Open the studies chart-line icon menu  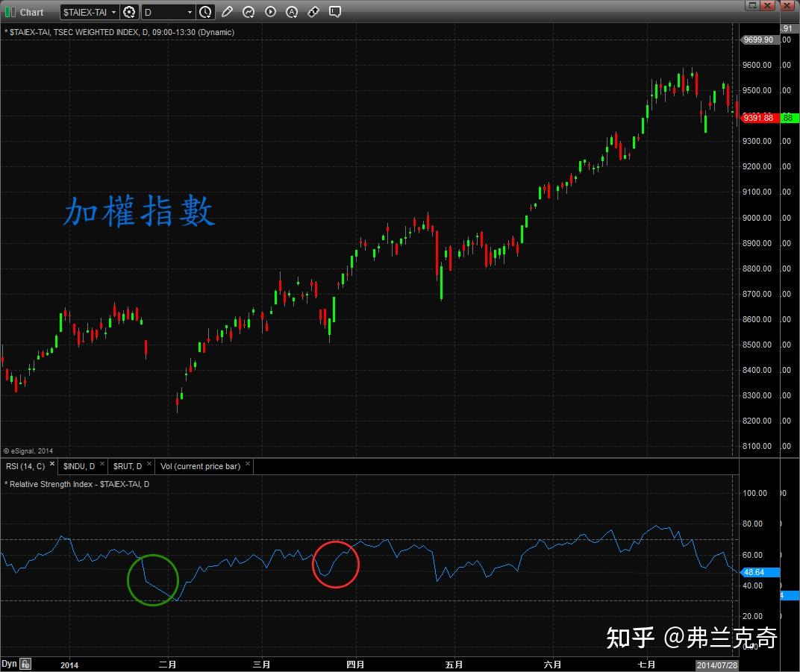(x=249, y=12)
